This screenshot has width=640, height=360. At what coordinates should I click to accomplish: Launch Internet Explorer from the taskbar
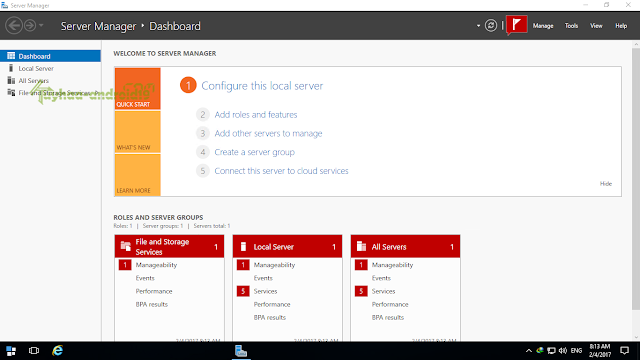coord(58,351)
